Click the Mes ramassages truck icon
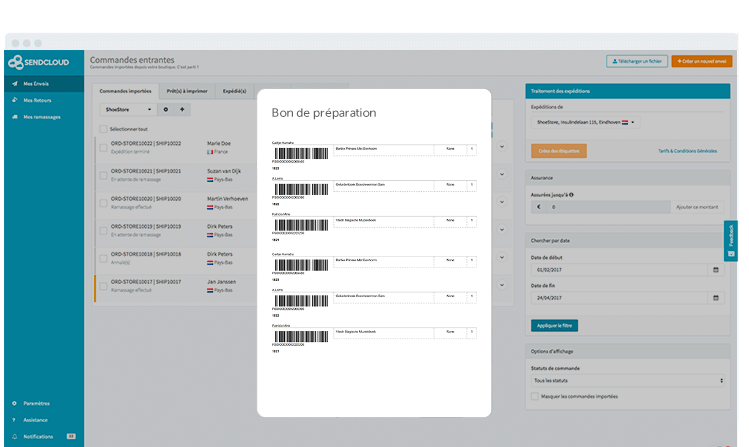The height and width of the screenshot is (447, 749). [x=15, y=117]
